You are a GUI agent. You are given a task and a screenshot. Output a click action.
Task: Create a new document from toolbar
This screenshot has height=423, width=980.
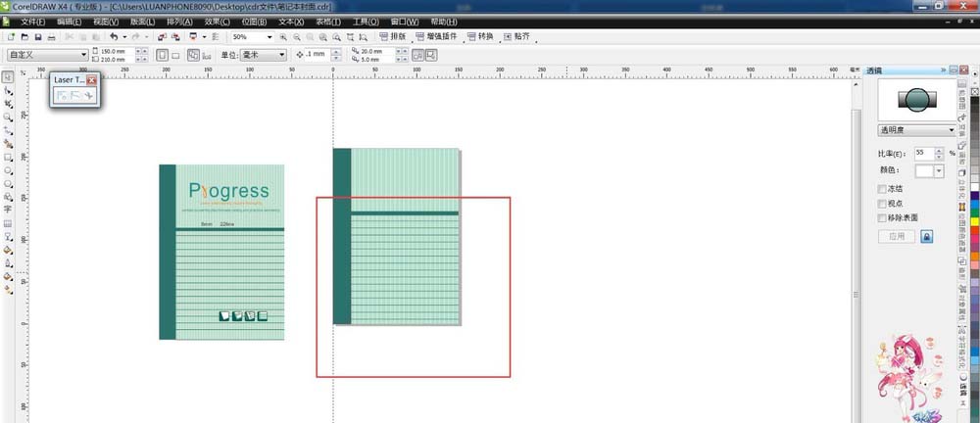point(11,37)
